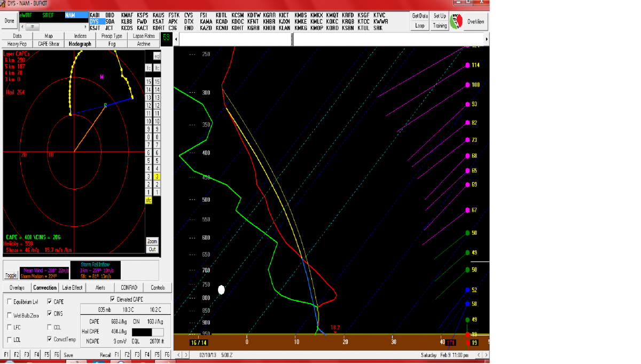Click the F1 button beside Recall
Viewport: 641px width, 364px height.
pyautogui.click(x=117, y=354)
